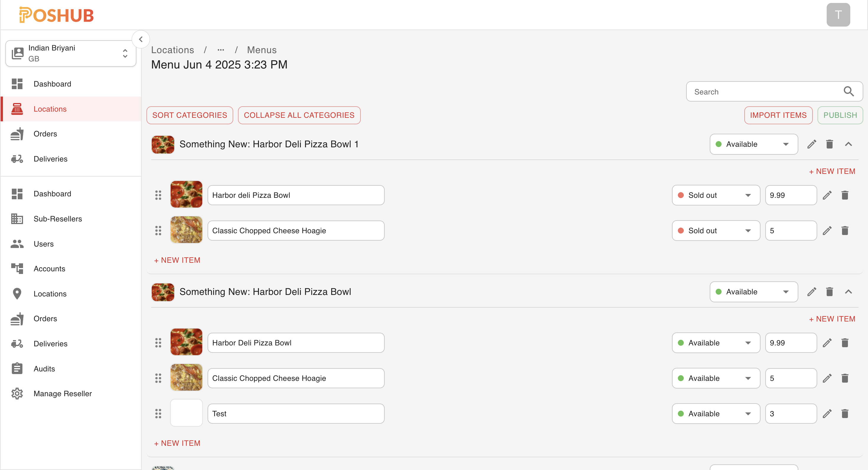Delete the Harbor Deli Pizza Bowl 1 category
The width and height of the screenshot is (868, 470).
pos(829,144)
